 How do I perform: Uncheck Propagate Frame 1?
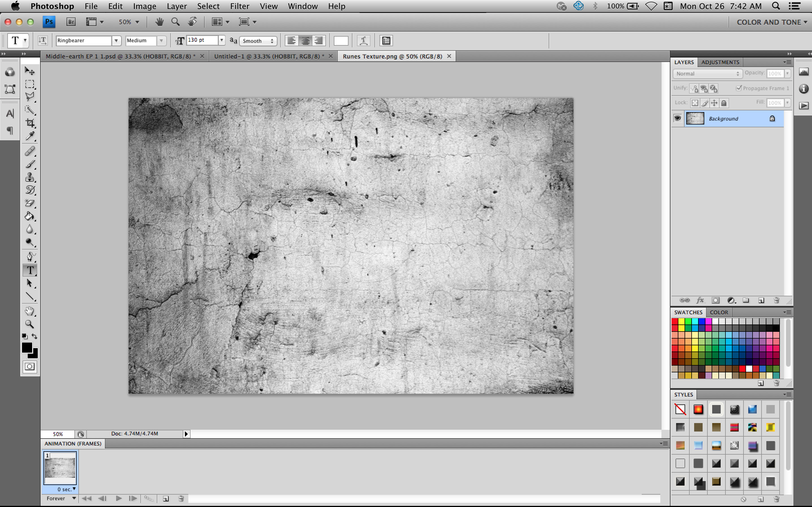point(739,88)
